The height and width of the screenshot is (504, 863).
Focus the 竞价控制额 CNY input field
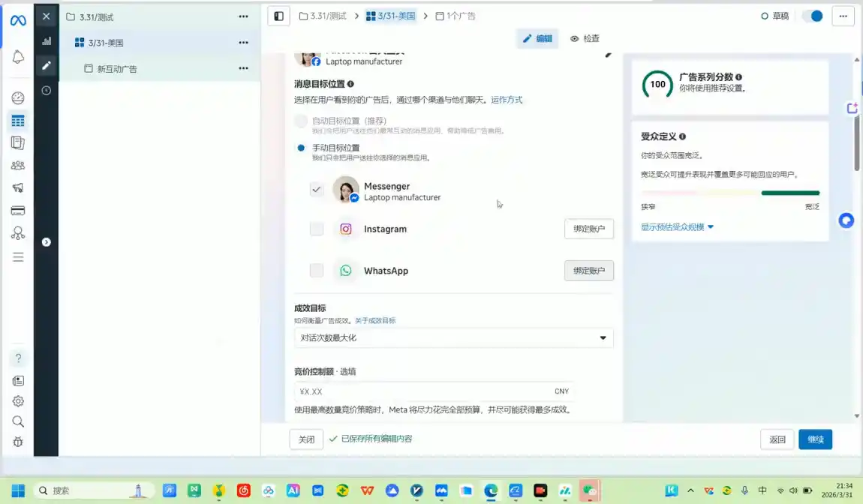point(435,391)
